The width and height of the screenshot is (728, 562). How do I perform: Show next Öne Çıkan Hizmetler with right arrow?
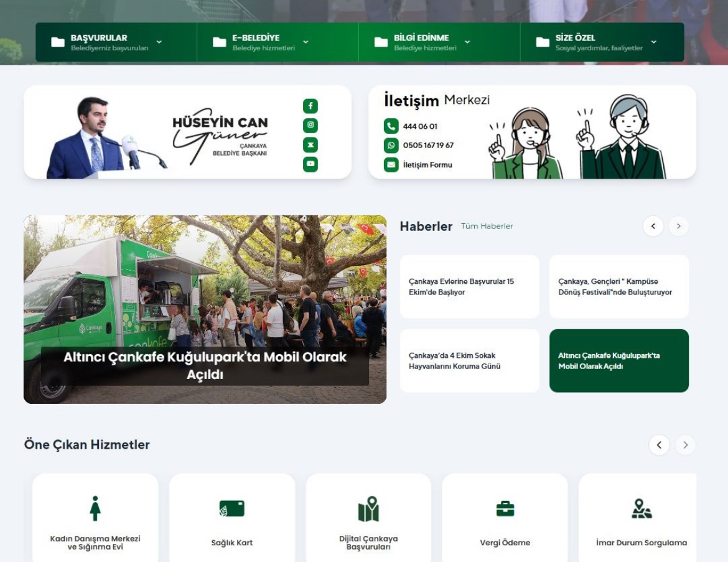pyautogui.click(x=685, y=445)
